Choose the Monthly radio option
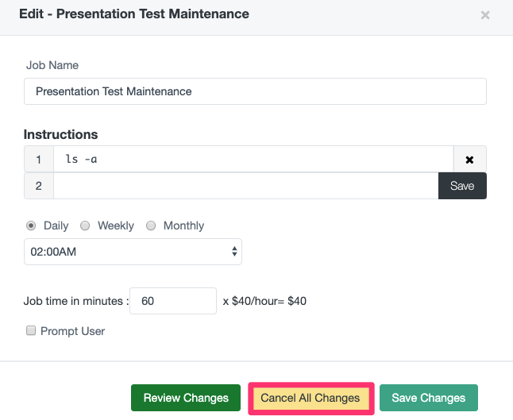The image size is (513, 420). [151, 225]
